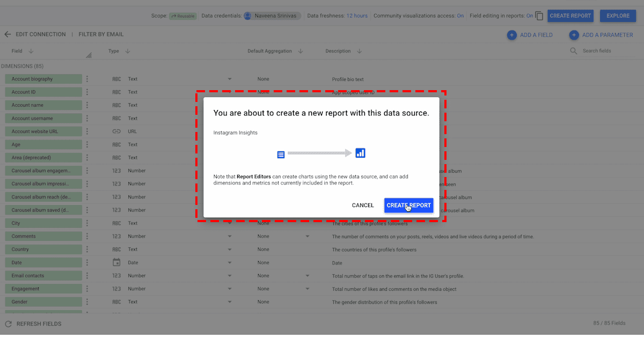
Task: Click the refresh fields icon
Action: (8, 324)
